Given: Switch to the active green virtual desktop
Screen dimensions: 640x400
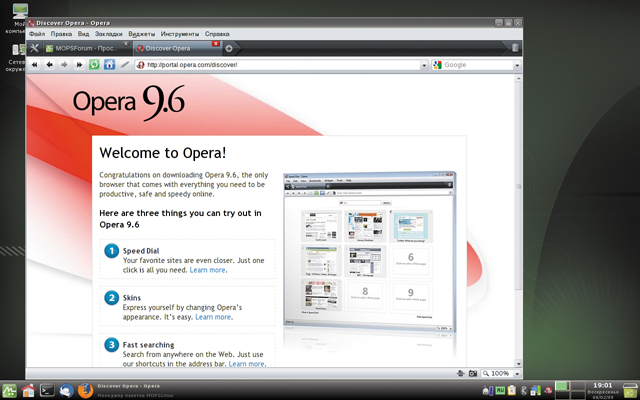Looking at the screenshot, I should (562, 386).
